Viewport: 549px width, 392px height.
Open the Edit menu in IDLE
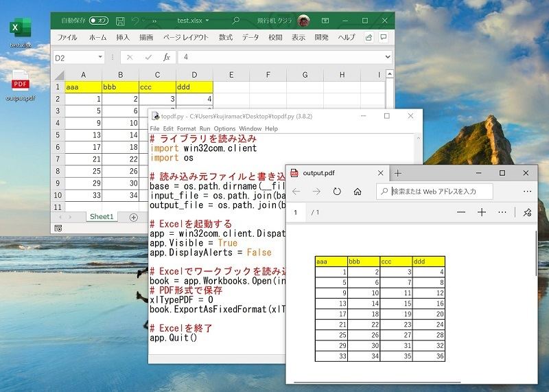[x=168, y=128]
